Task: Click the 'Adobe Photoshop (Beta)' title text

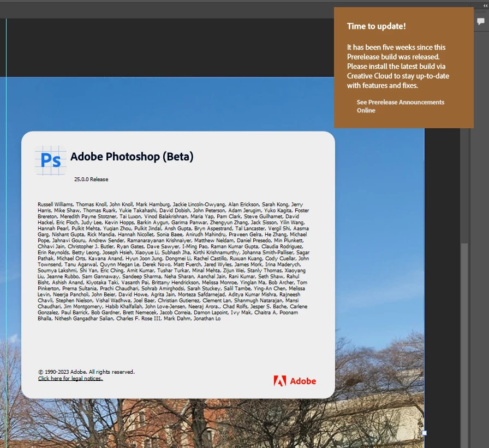Action: pos(132,157)
